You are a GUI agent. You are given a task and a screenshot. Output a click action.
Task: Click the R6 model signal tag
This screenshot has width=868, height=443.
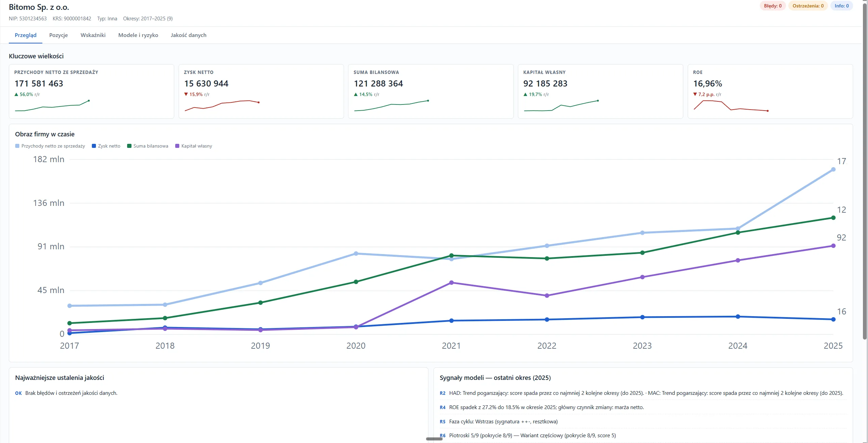443,436
